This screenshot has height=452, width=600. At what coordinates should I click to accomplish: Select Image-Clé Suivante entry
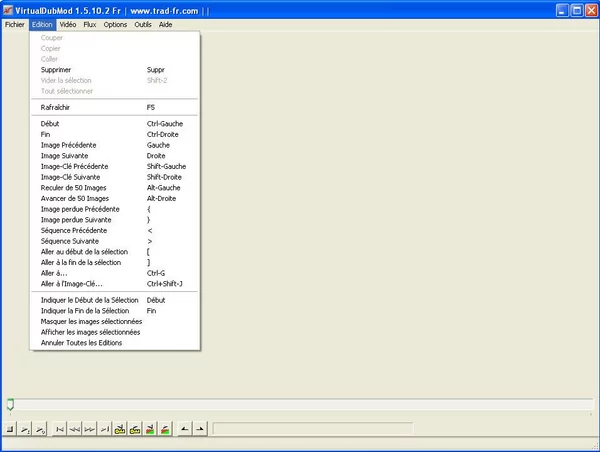tap(115, 177)
